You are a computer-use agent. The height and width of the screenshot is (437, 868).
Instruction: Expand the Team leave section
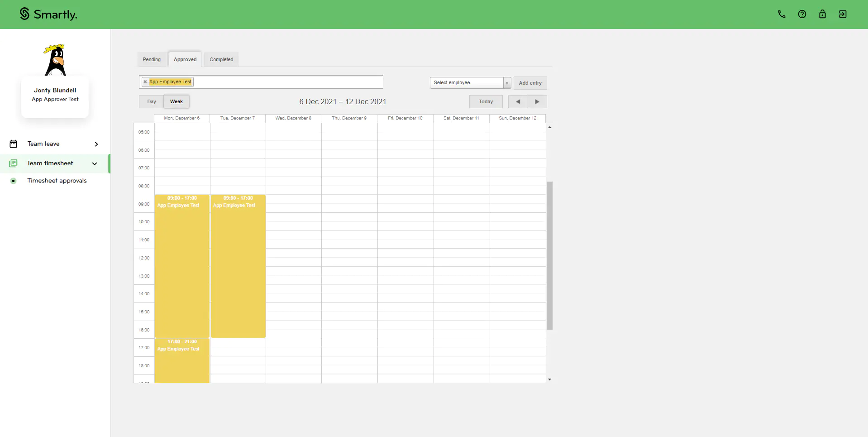96,144
